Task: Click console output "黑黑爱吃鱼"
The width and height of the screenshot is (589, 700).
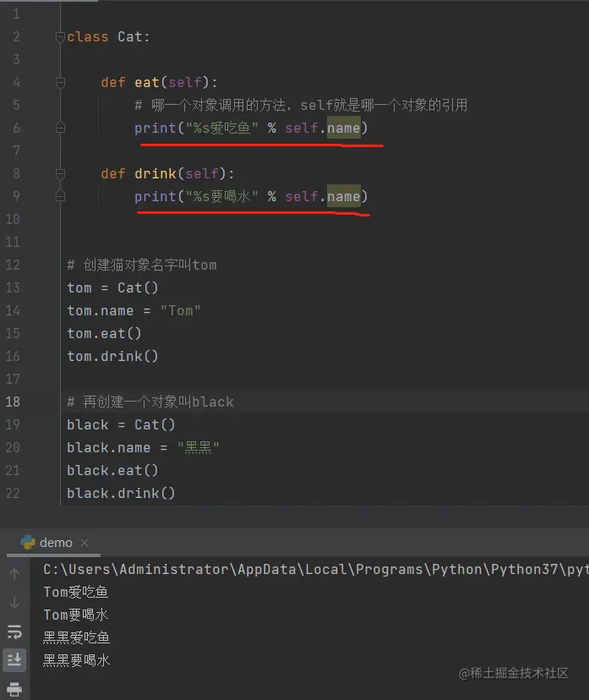Action: 76,638
